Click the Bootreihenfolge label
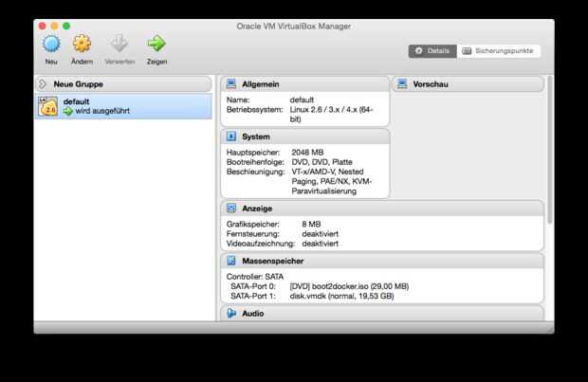The image size is (588, 382). 255,162
